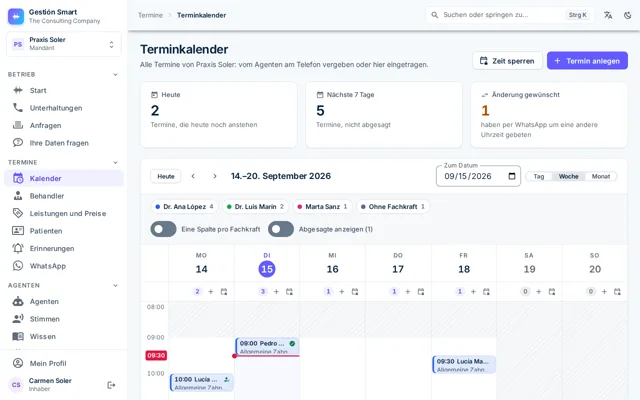Block time on Sunday 20 calendar icon

click(617, 291)
